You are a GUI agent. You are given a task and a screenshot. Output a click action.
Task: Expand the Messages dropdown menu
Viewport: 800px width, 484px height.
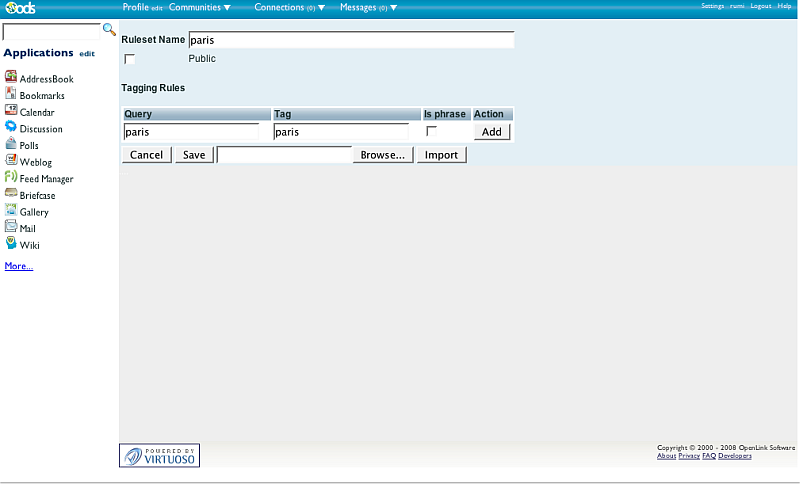click(x=368, y=7)
